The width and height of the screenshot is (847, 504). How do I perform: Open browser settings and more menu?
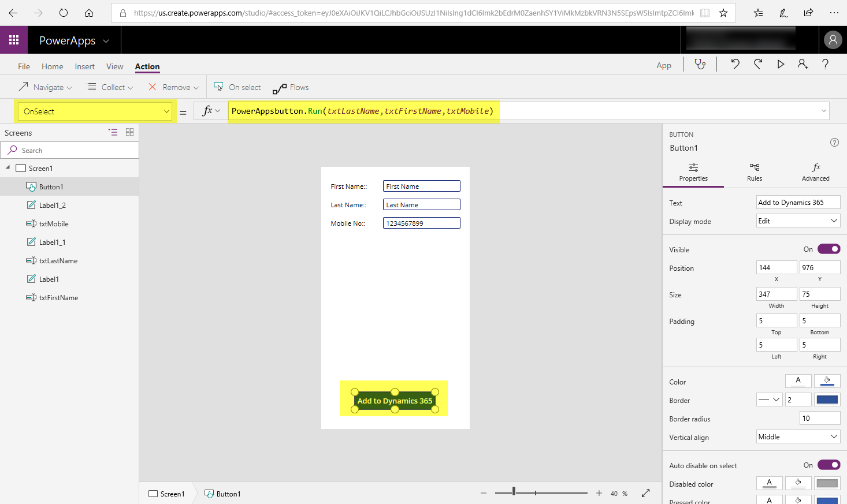click(x=834, y=13)
